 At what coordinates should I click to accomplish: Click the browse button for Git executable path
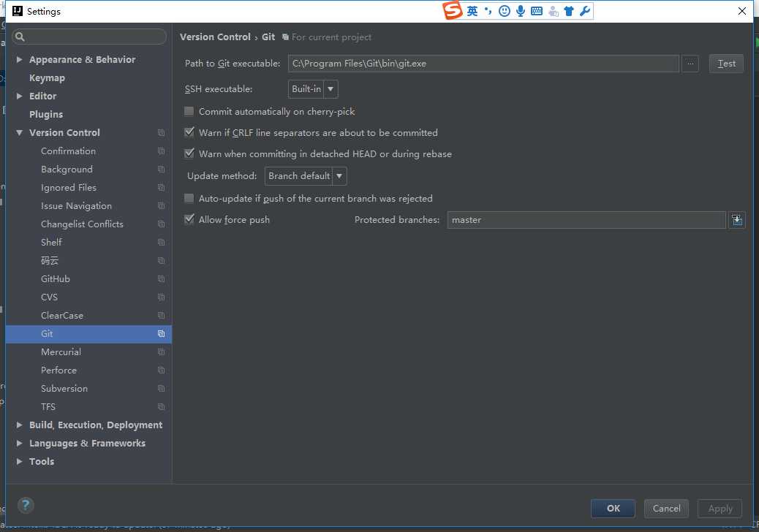coord(690,64)
